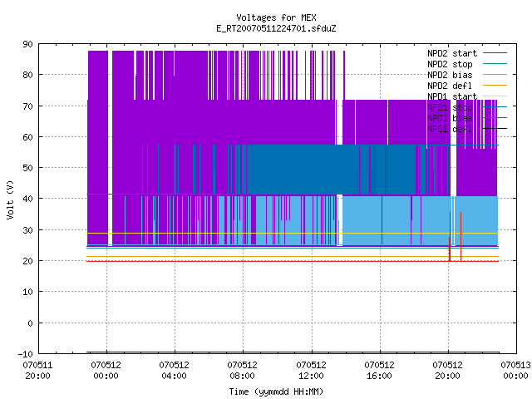The image size is (532, 399).
Task: Click the green NPD2 stop legend line
Action: [x=495, y=63]
